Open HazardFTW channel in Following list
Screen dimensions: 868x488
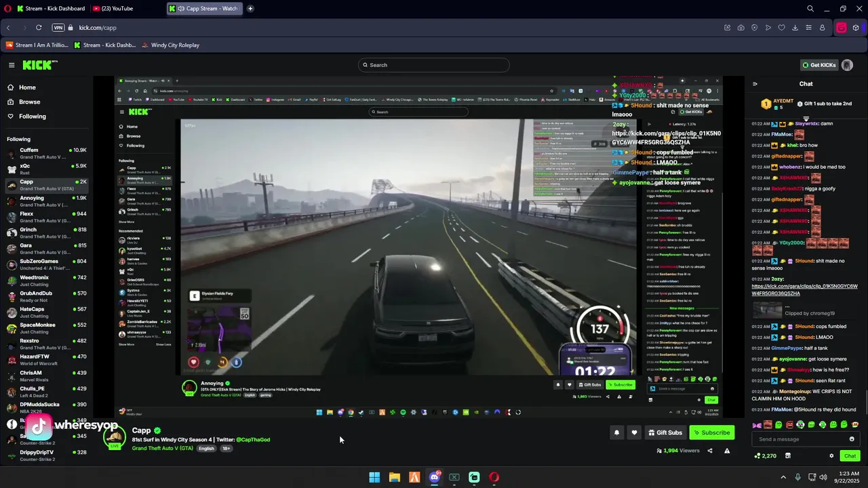point(46,360)
